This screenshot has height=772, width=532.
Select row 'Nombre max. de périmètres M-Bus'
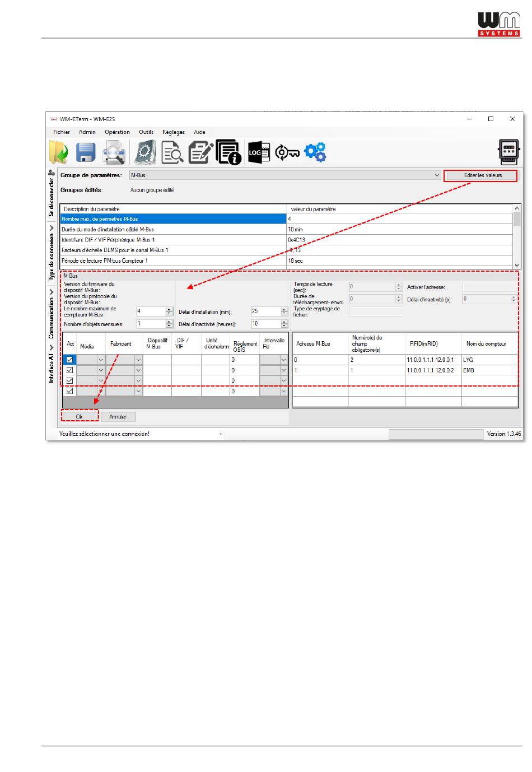point(286,219)
